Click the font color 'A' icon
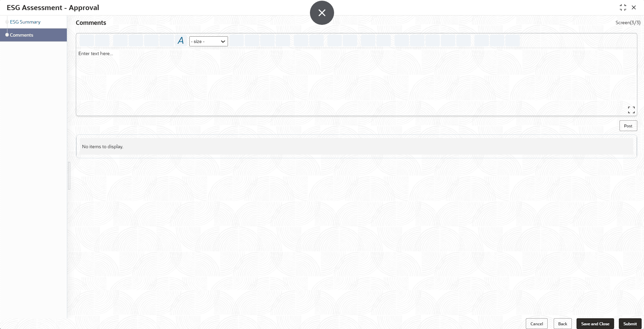The image size is (644, 329). 181,41
